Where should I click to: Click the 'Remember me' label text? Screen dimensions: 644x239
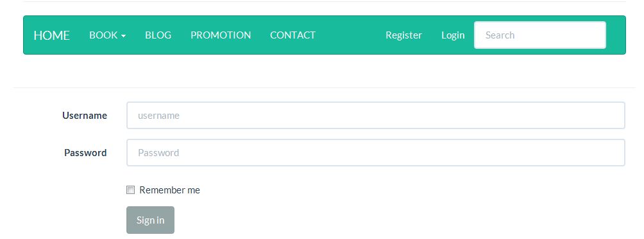coord(169,190)
